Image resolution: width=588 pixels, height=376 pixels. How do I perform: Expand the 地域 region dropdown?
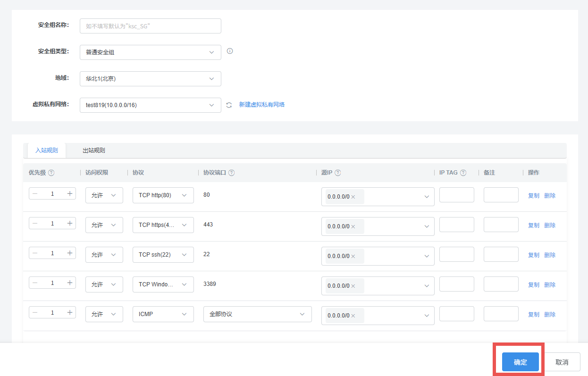(150, 79)
